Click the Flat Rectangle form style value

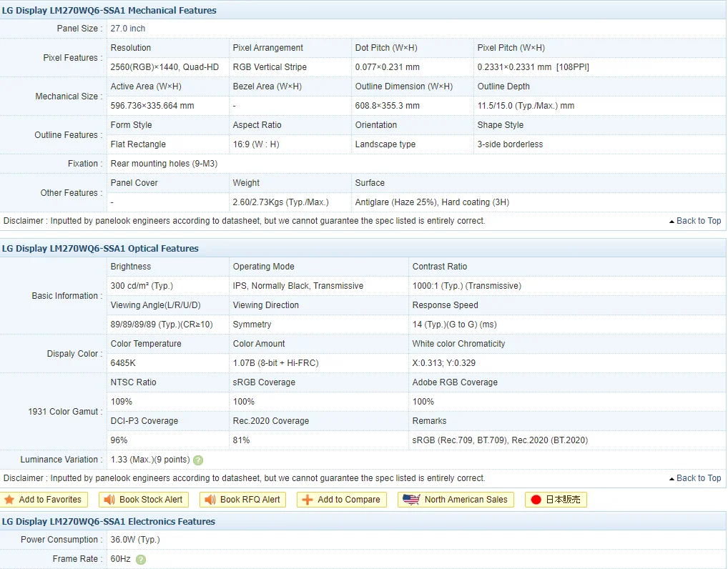[138, 144]
